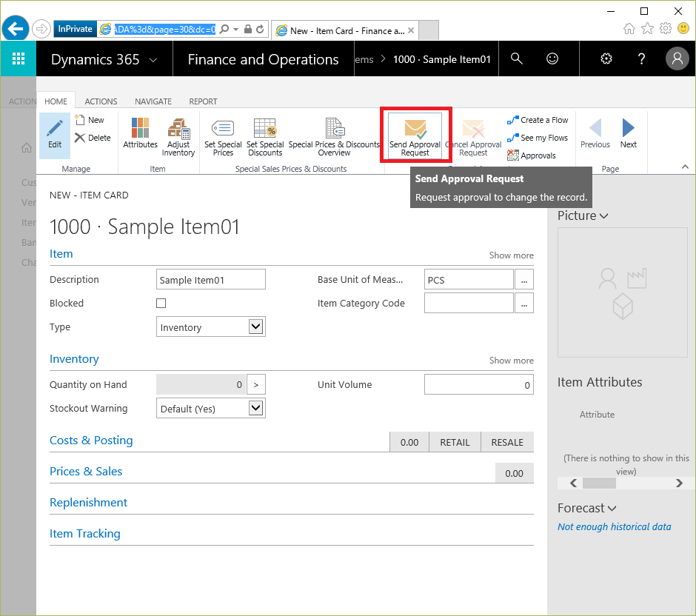696x616 pixels.
Task: Open Special Prices & Discounts Overview
Action: pyautogui.click(x=334, y=137)
